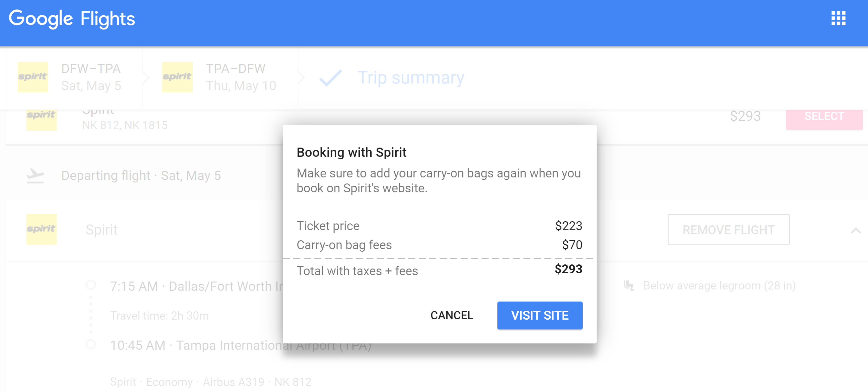Select the DFW–TPA Sat, May 5 step
Image resolution: width=868 pixels, height=392 pixels.
point(91,77)
